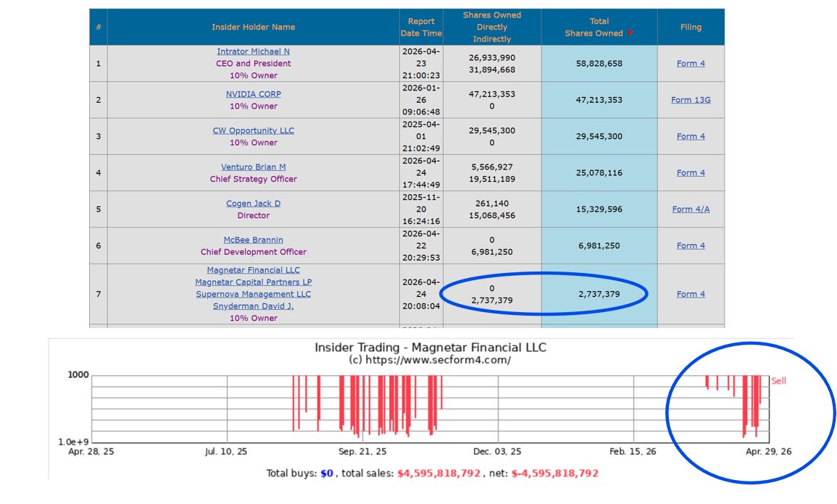Image resolution: width=837 pixels, height=504 pixels.
Task: Open the NVIDIA CORP holder link
Action: [253, 94]
